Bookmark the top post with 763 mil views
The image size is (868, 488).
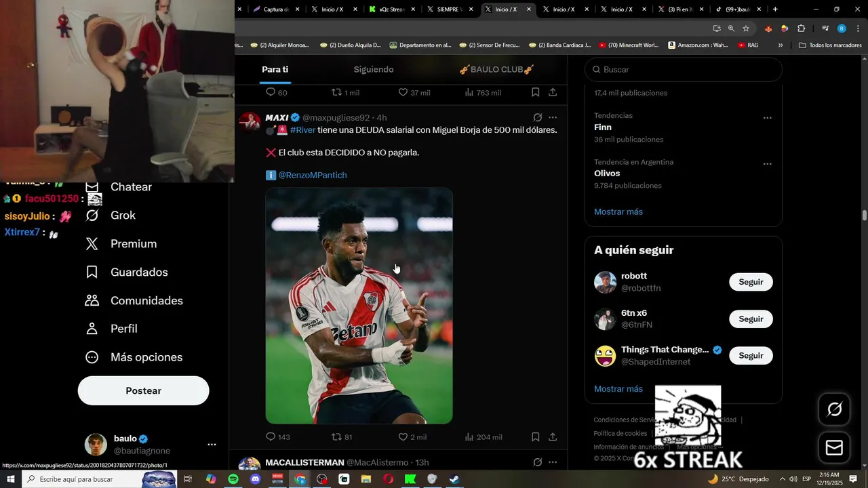pyautogui.click(x=535, y=92)
